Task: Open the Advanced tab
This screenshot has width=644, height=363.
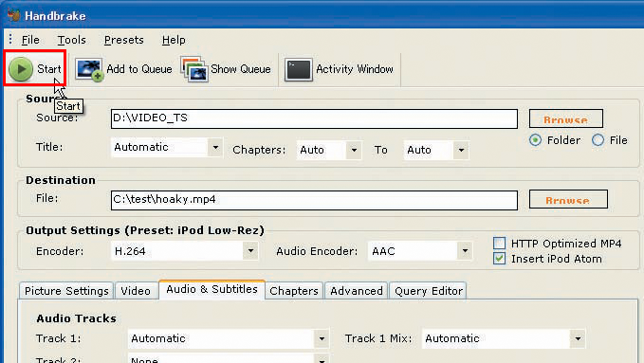Action: tap(357, 291)
